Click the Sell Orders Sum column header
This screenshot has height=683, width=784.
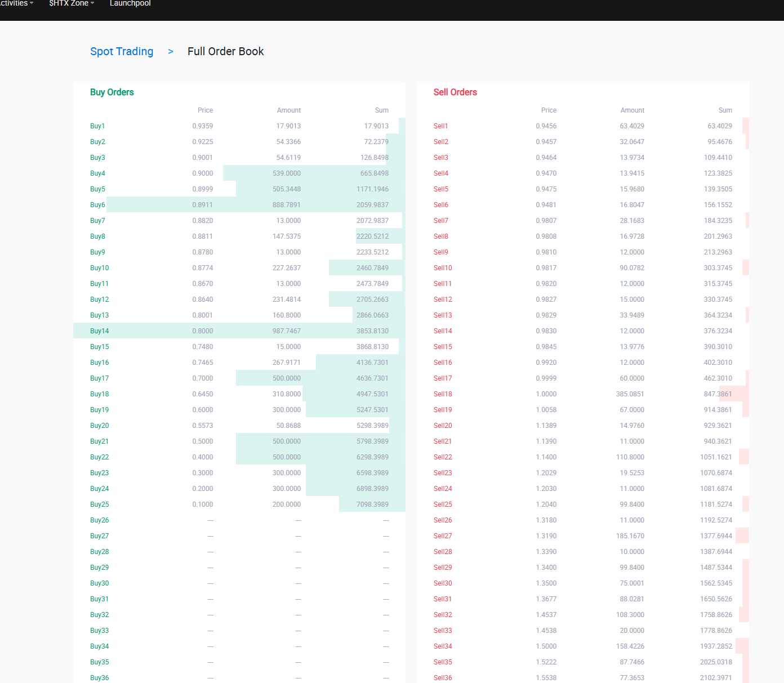pyautogui.click(x=725, y=110)
